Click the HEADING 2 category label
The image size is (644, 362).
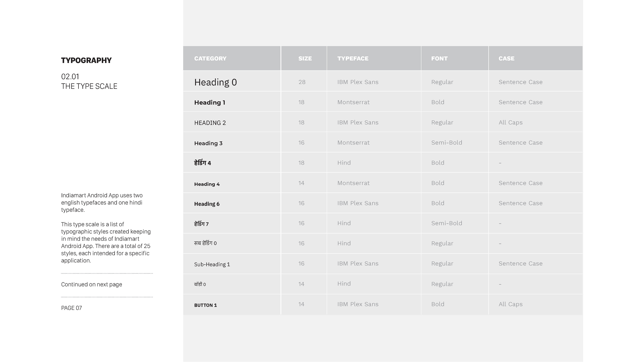pyautogui.click(x=210, y=123)
